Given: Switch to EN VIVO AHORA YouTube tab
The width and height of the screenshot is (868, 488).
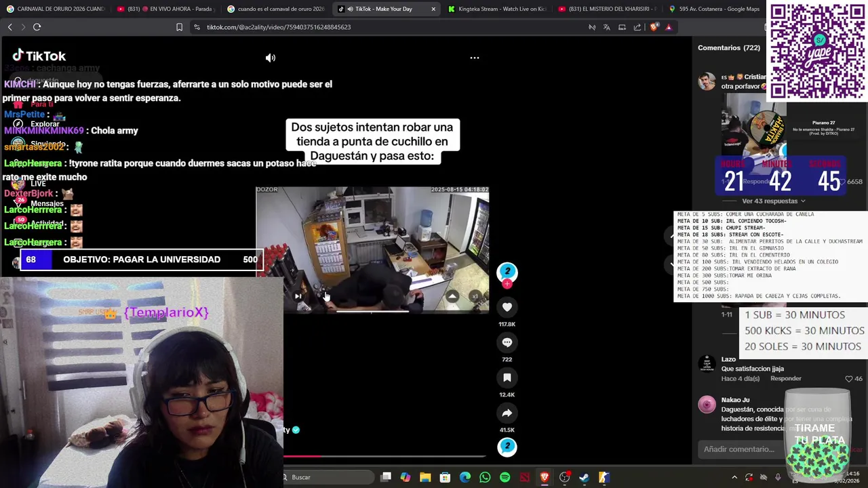Looking at the screenshot, I should [165, 9].
